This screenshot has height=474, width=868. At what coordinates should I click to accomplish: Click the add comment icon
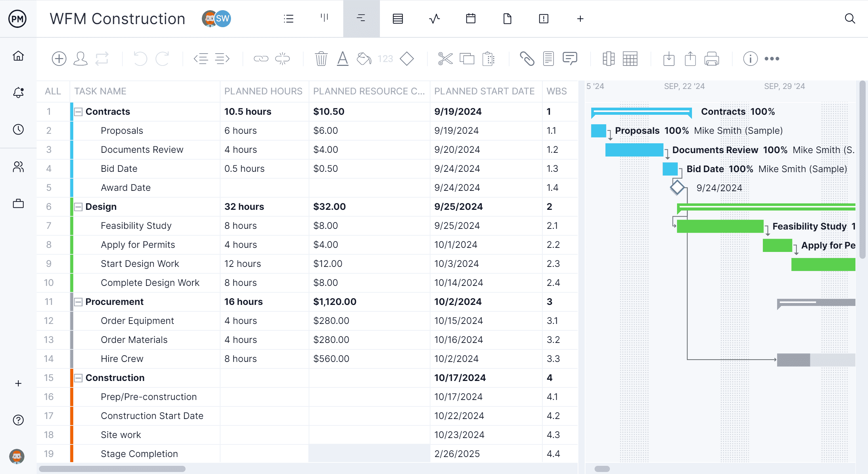570,58
